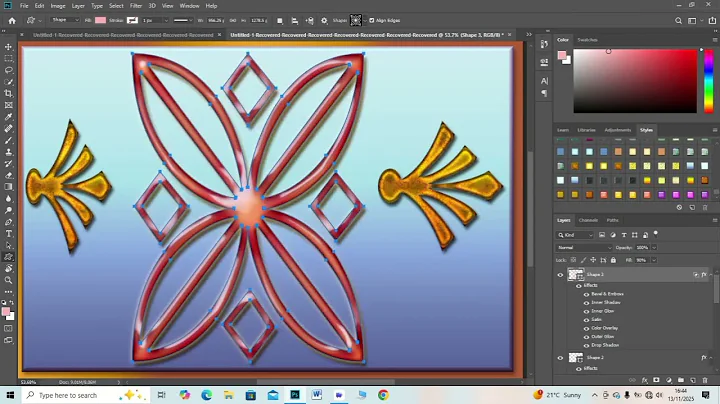Select the Eraser tool
Image resolution: width=720 pixels, height=404 pixels.
coord(9,175)
